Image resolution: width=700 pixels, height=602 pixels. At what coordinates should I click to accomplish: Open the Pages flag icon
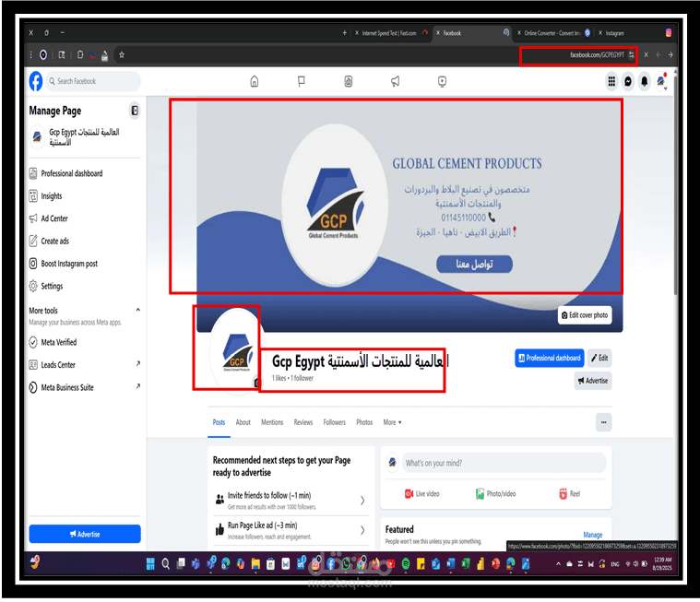pos(302,81)
